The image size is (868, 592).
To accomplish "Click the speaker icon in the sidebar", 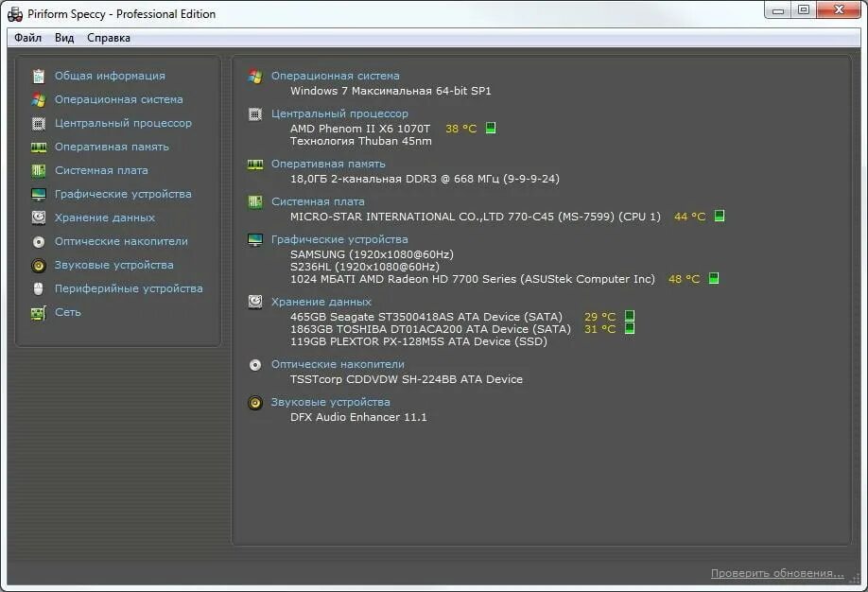I will click(38, 265).
